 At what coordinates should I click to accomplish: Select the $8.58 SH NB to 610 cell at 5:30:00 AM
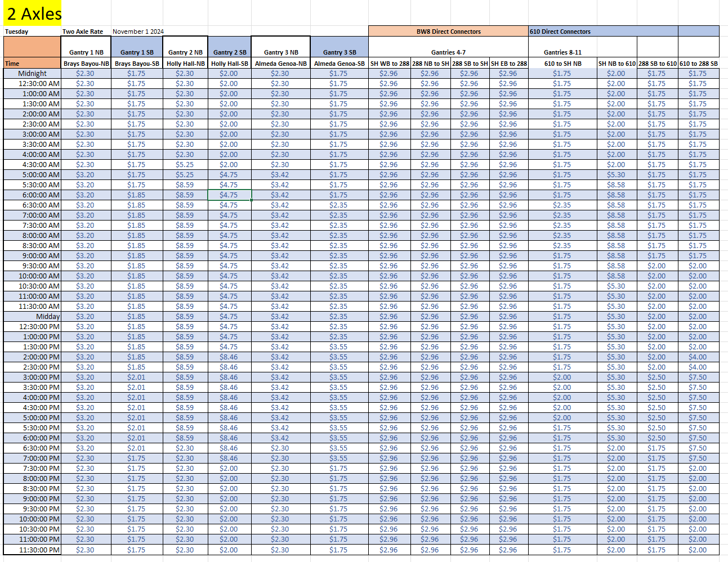tap(617, 185)
